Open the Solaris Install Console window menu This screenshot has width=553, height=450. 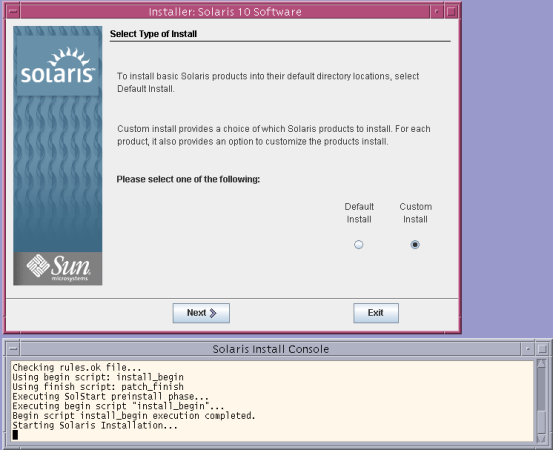[x=13, y=349]
